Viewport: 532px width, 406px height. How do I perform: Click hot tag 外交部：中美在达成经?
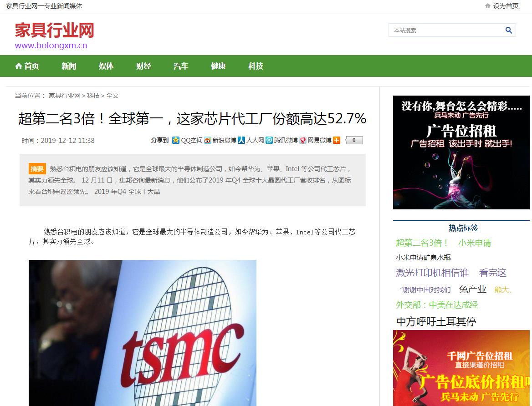(x=437, y=305)
